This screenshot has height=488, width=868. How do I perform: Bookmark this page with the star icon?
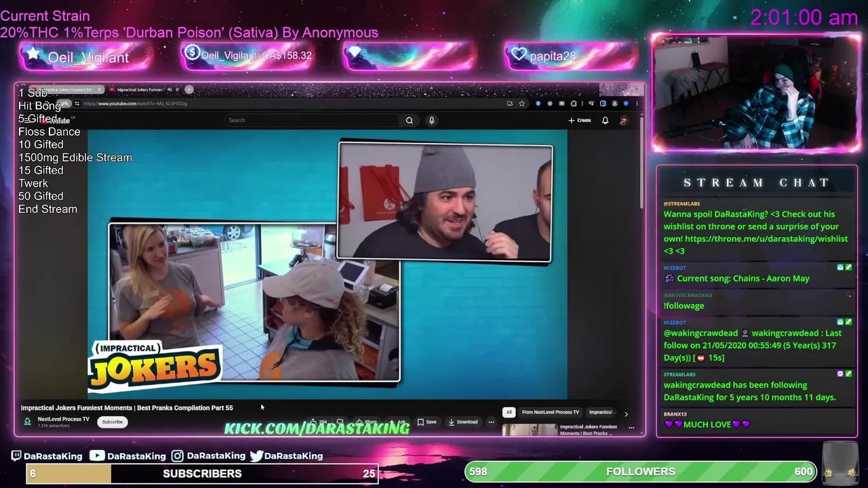point(521,104)
